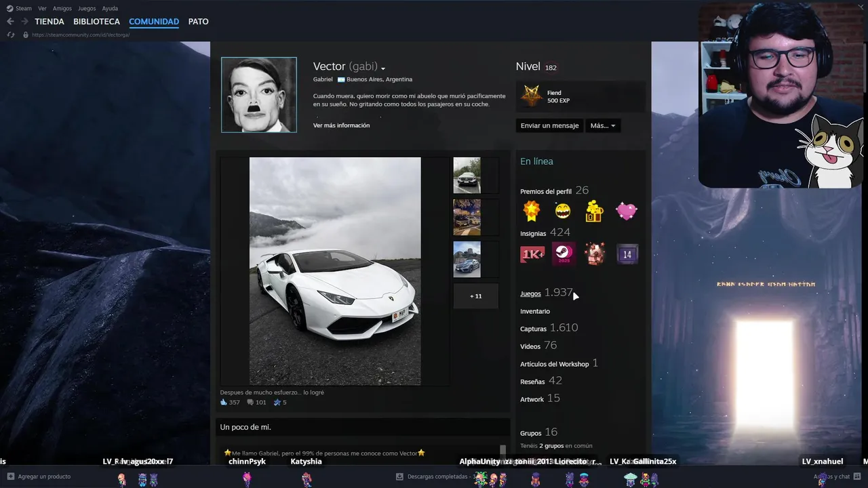868x488 pixels.
Task: Click Enviar un mensaje button
Action: click(x=549, y=125)
